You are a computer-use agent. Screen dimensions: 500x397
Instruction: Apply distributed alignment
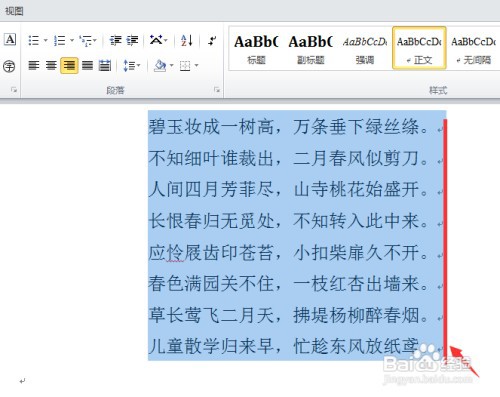pos(105,65)
